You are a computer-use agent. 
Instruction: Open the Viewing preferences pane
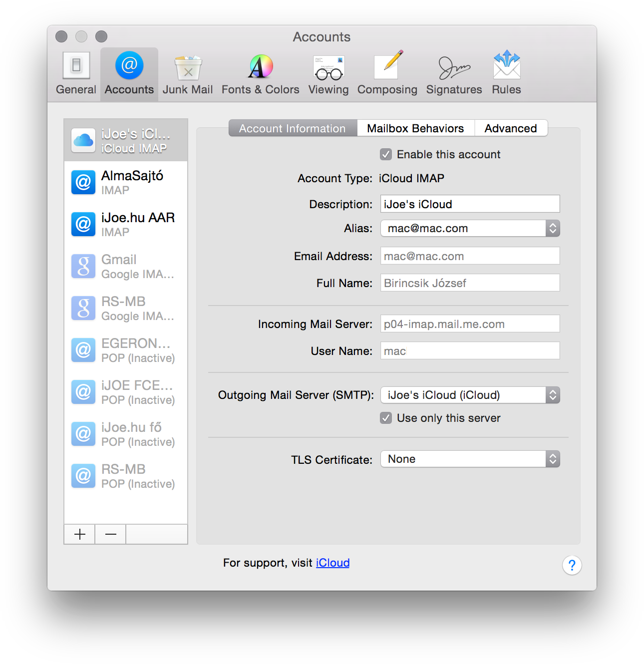pyautogui.click(x=328, y=74)
